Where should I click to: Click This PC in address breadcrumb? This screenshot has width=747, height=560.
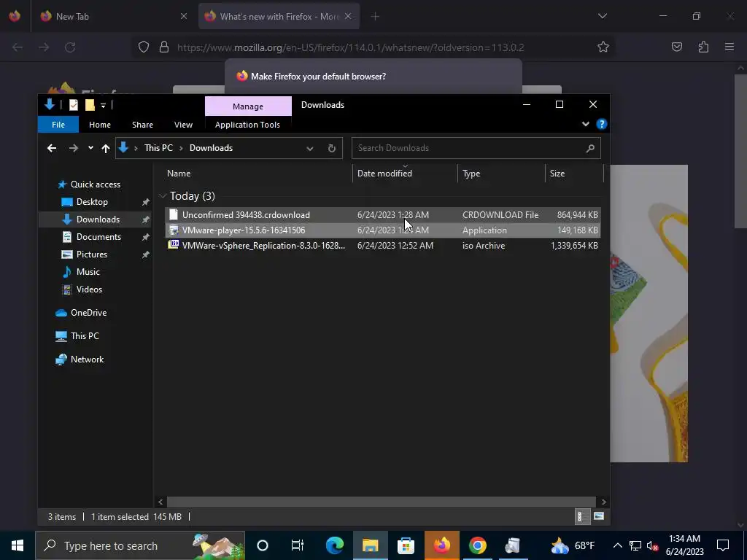pyautogui.click(x=158, y=148)
